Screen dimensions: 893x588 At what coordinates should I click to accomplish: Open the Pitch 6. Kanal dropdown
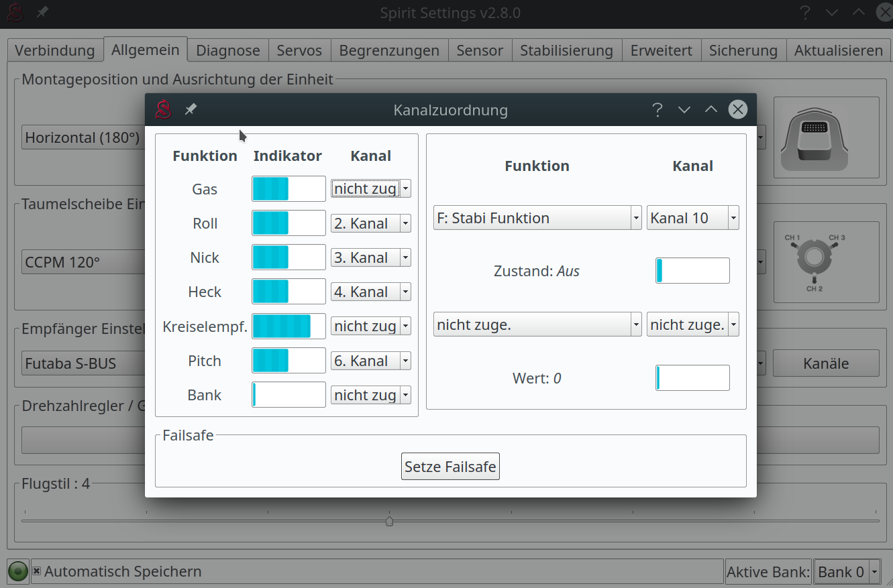click(x=370, y=361)
